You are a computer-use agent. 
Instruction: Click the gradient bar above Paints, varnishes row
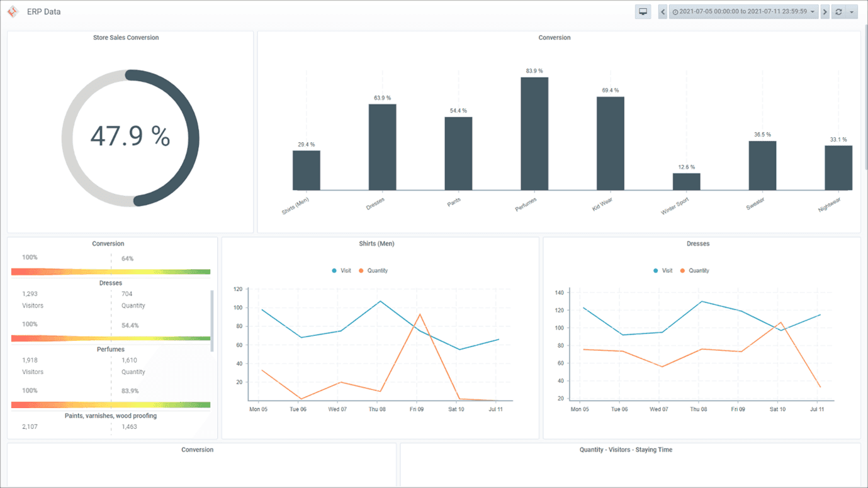point(111,405)
